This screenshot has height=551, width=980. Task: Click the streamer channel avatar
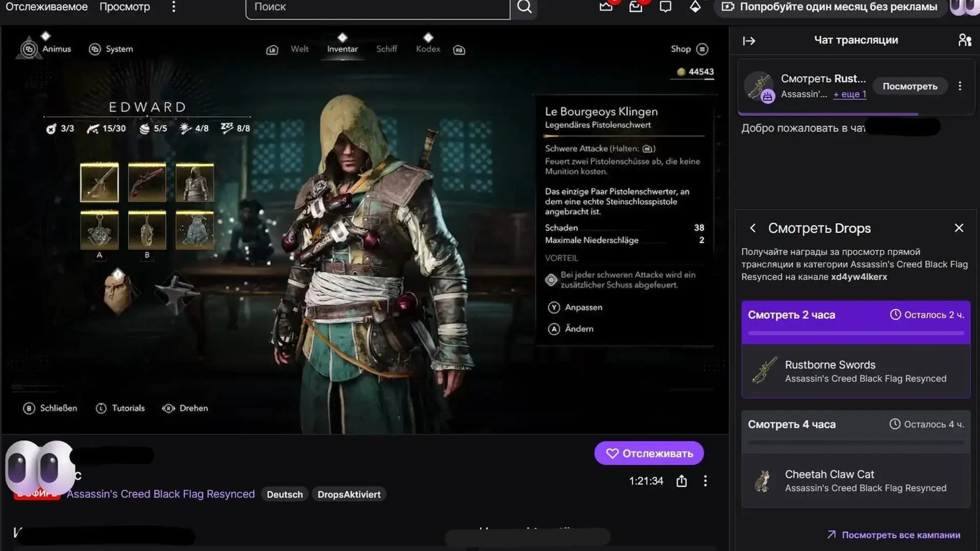point(40,468)
